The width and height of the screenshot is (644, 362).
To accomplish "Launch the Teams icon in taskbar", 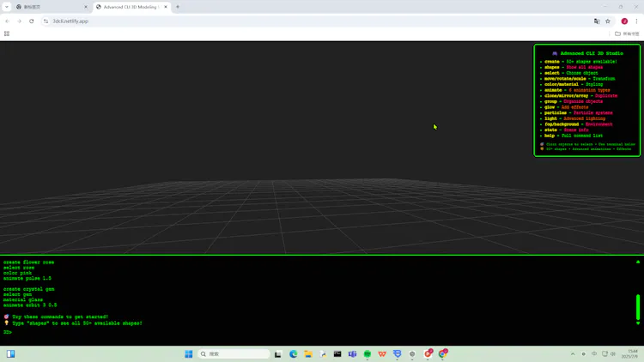I will coord(352,353).
